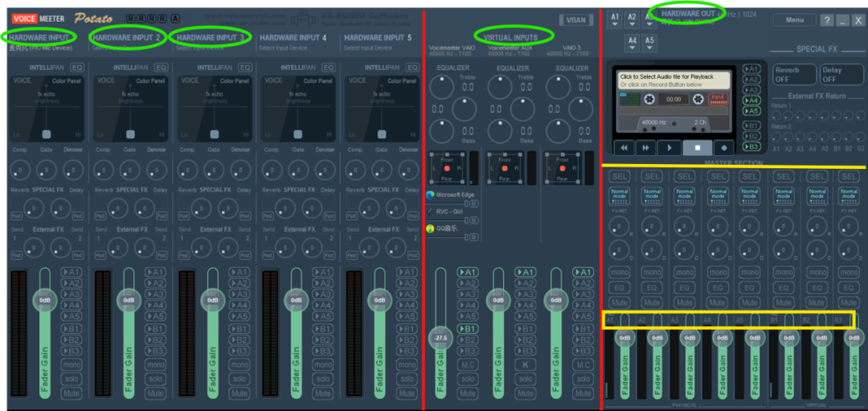Open the help question mark button
Screen dimensions: 868x411
826,21
